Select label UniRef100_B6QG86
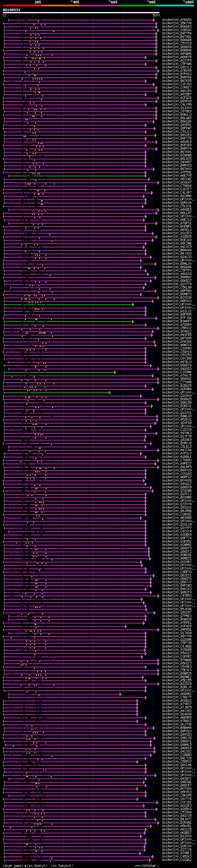197x868 pixels. click(x=177, y=267)
